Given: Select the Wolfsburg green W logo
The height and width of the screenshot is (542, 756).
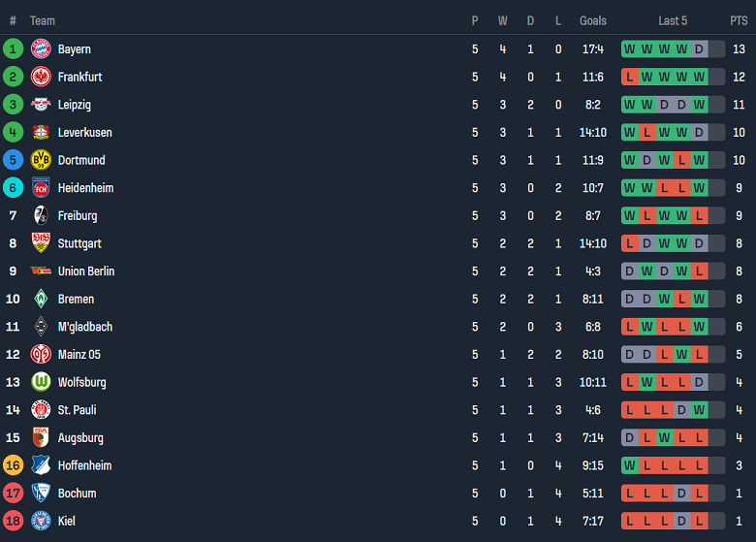Looking at the screenshot, I should click(x=41, y=382).
